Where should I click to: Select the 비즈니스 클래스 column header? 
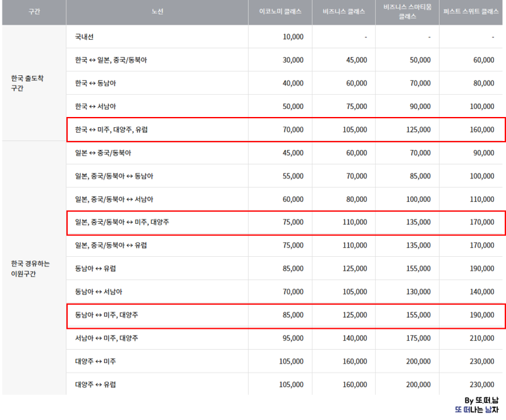343,11
